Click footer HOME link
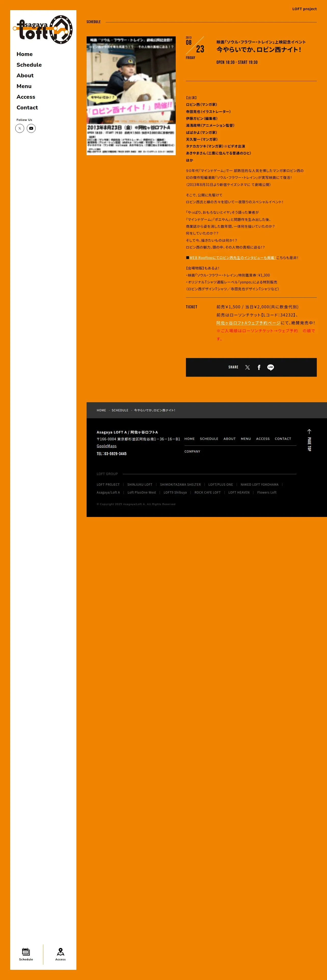The image size is (327, 980). 189,439
